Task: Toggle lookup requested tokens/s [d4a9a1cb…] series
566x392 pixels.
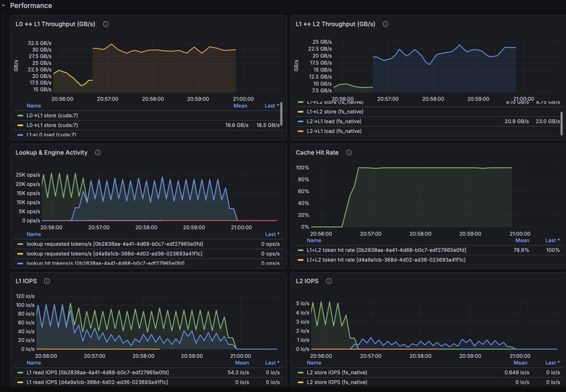Action: pyautogui.click(x=114, y=254)
